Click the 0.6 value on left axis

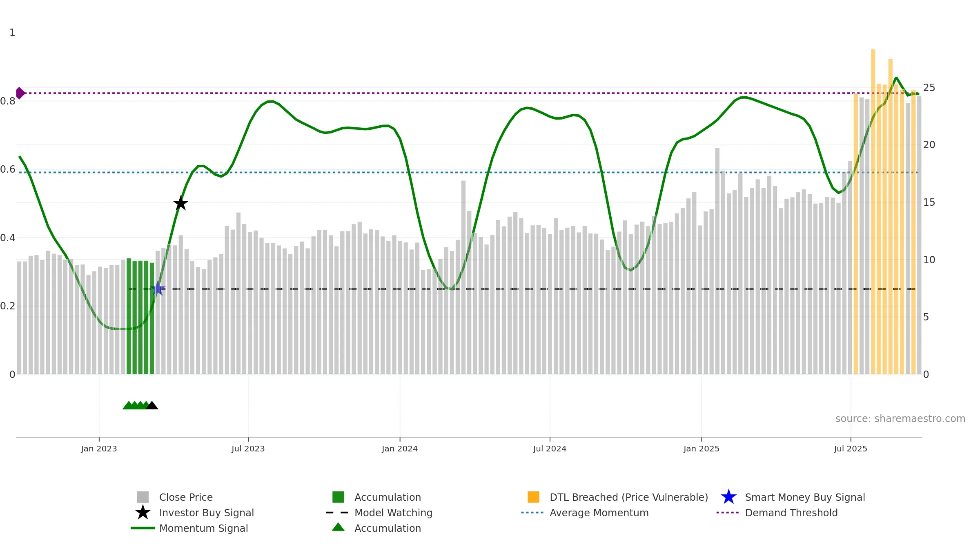(8, 169)
